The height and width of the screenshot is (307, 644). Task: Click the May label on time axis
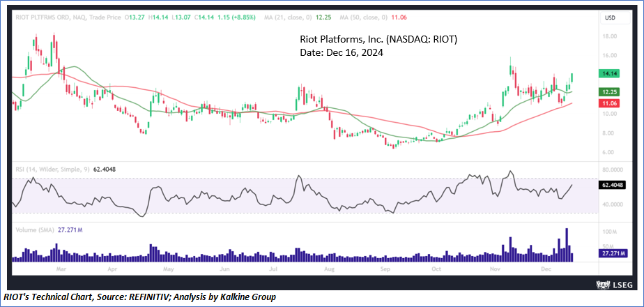pyautogui.click(x=168, y=269)
